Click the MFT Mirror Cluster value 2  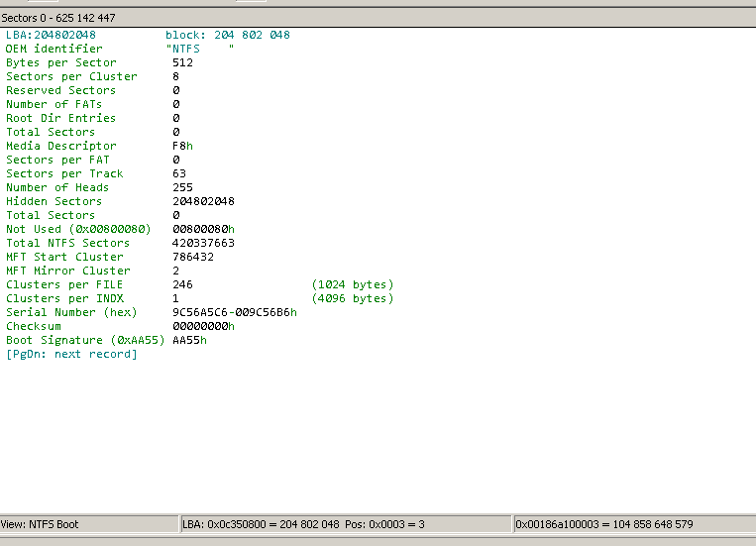click(x=176, y=271)
